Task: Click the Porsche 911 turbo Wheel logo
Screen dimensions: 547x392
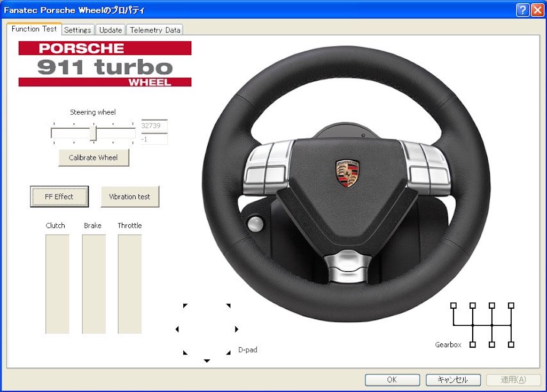Action: 105,64
